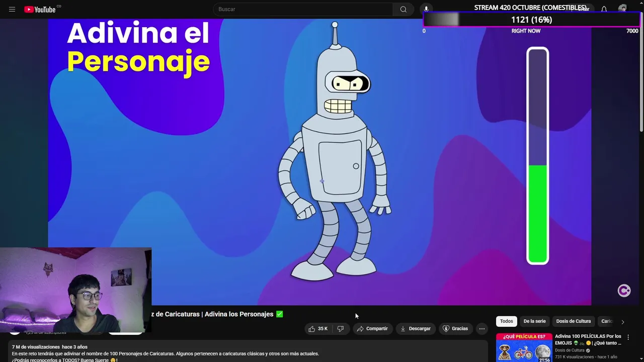
Task: Click the magnifying glass search button
Action: click(x=403, y=9)
